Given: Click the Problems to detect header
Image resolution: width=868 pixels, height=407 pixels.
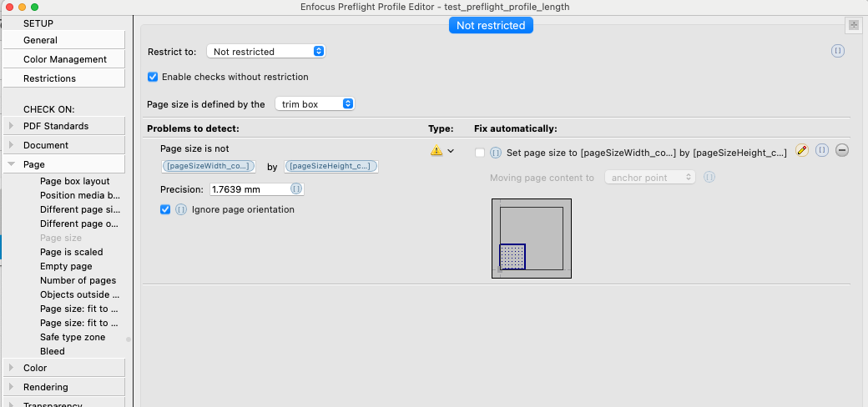Looking at the screenshot, I should 193,128.
